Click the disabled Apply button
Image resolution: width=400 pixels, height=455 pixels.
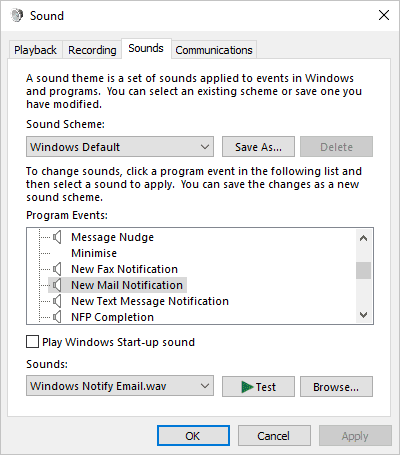tap(355, 436)
